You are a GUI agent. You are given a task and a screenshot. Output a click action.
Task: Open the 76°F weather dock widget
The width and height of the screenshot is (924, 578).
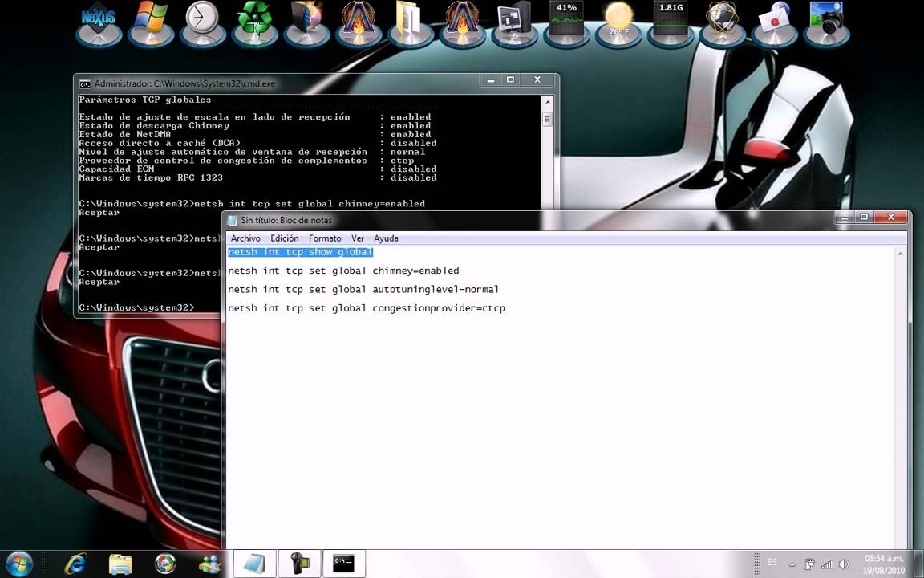point(618,23)
